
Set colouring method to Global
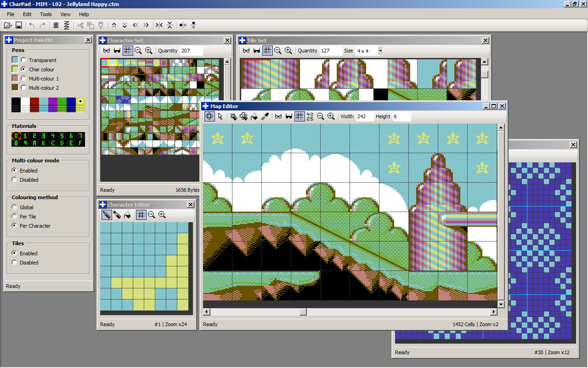[x=14, y=207]
